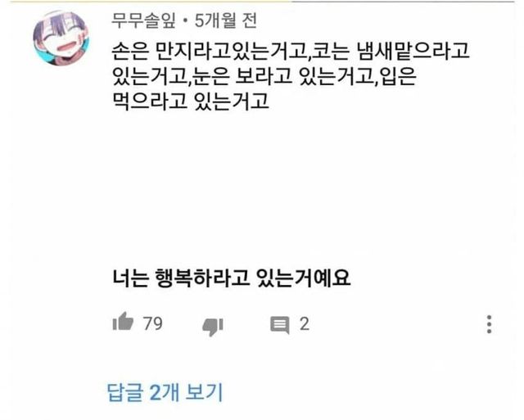Click the progress bar line at top
Viewport: 524px width, 420px height.
262,2
